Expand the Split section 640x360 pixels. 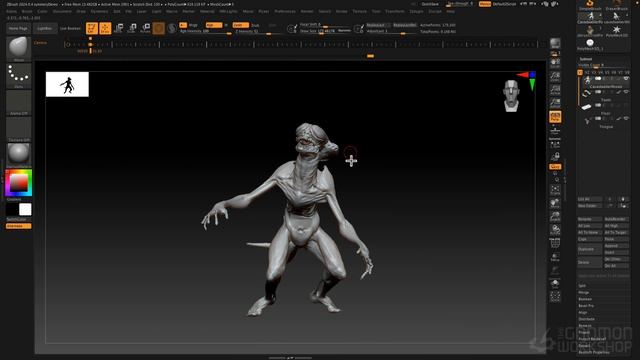[x=582, y=286]
